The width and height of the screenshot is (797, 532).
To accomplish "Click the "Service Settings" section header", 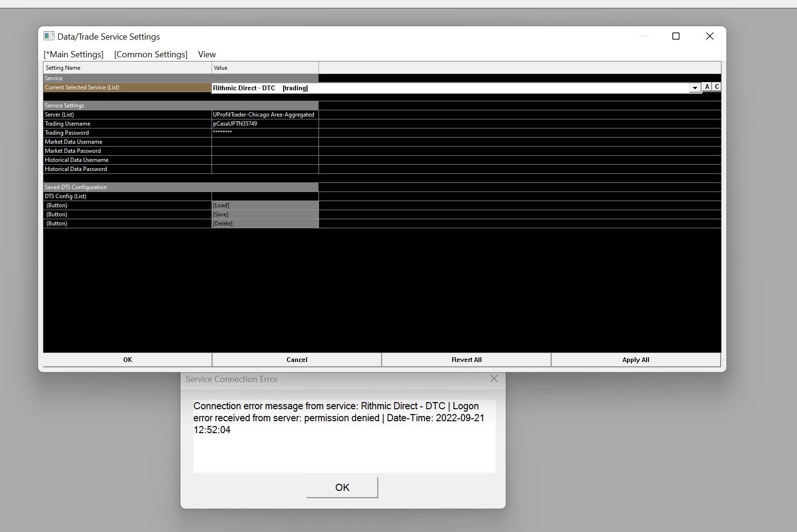I will click(x=181, y=106).
